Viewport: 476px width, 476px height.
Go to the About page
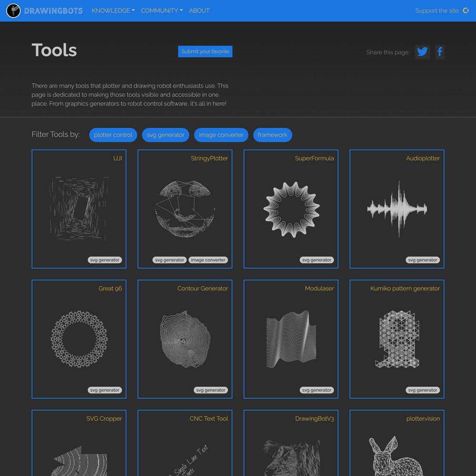[x=199, y=10]
